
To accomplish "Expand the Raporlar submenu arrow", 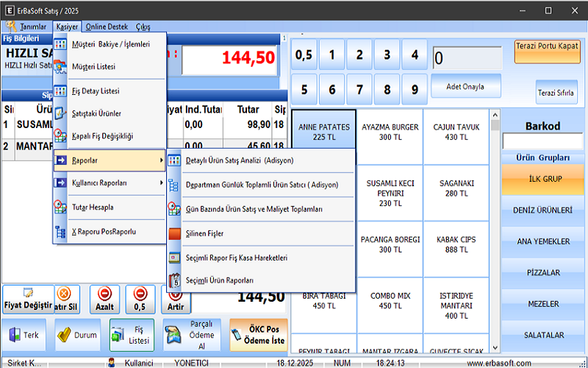I will tap(161, 160).
